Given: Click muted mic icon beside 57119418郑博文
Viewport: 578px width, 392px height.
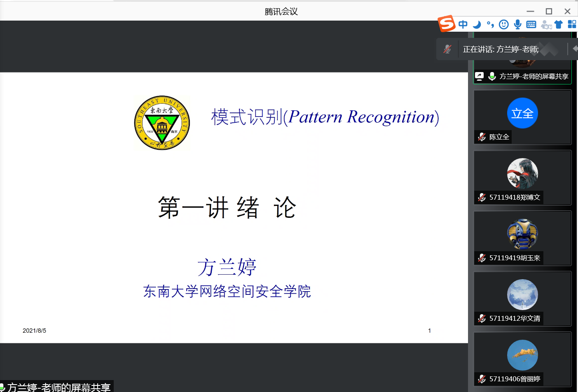Looking at the screenshot, I should coord(482,197).
